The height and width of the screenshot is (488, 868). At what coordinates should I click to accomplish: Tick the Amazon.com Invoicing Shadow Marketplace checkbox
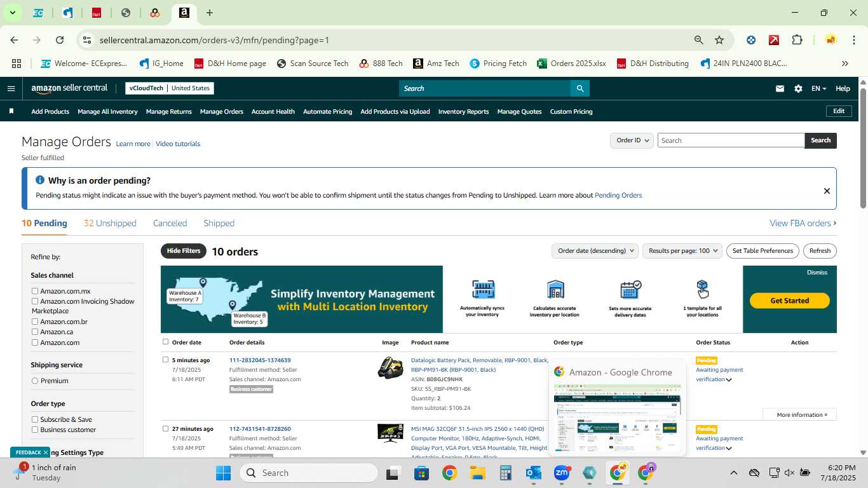point(35,301)
